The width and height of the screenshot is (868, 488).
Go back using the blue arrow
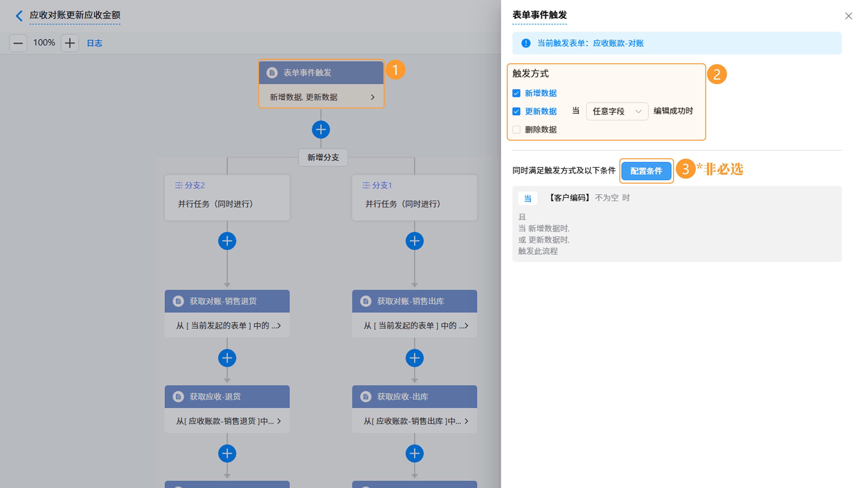[x=19, y=16]
